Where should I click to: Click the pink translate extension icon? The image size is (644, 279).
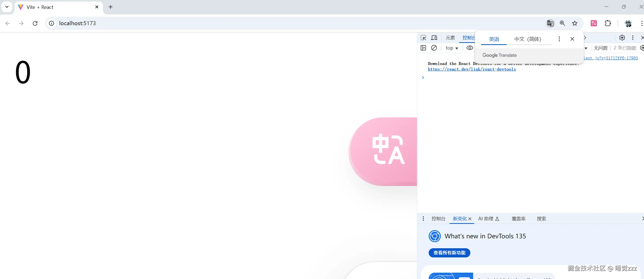coord(594,23)
